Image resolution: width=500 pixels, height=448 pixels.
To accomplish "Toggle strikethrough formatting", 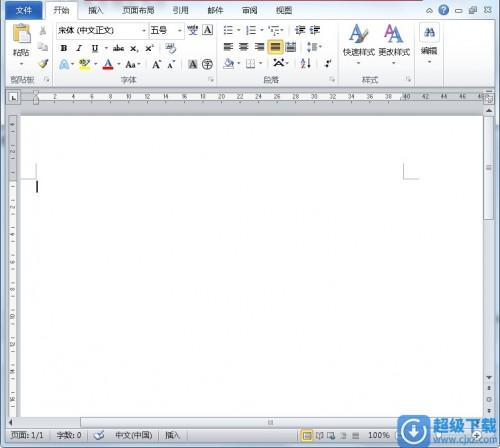I will coord(118,48).
